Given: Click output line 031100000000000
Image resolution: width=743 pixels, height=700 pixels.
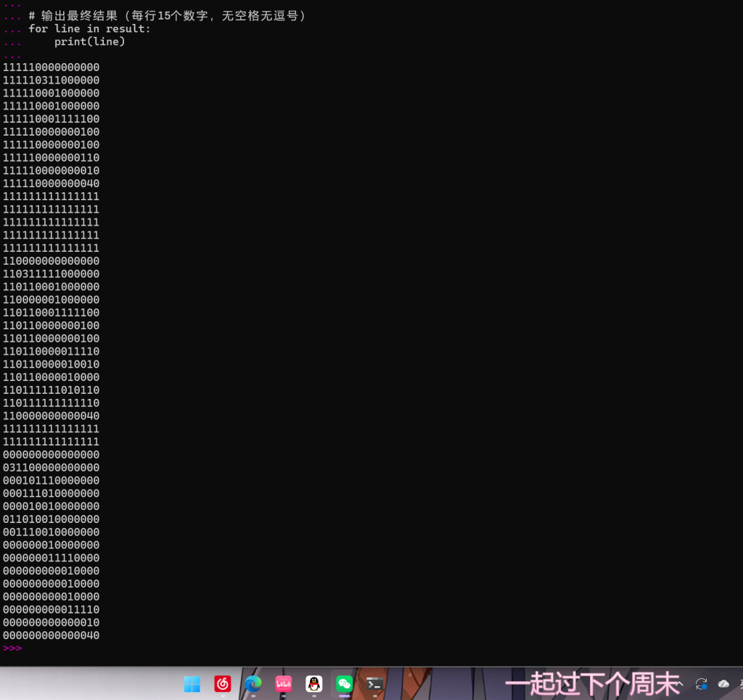Looking at the screenshot, I should (52, 468).
